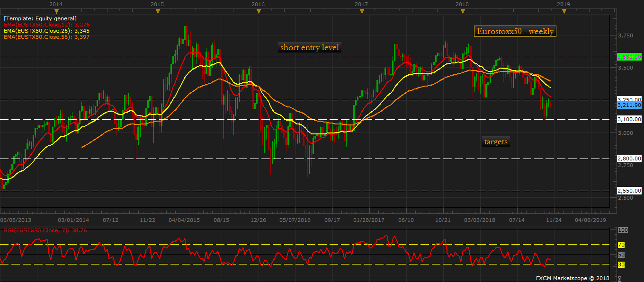This screenshot has height=282, width=644.
Task: Click the 2016 year marker triangle
Action: (258, 11)
